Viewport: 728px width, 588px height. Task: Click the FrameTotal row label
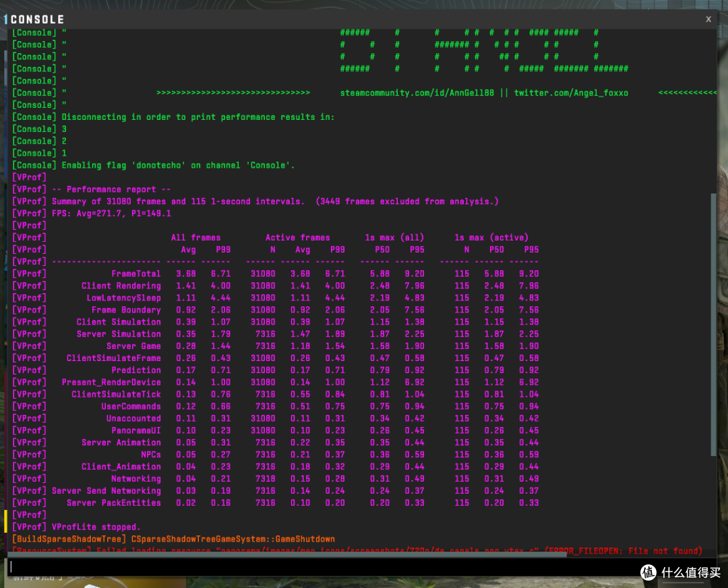coord(136,274)
